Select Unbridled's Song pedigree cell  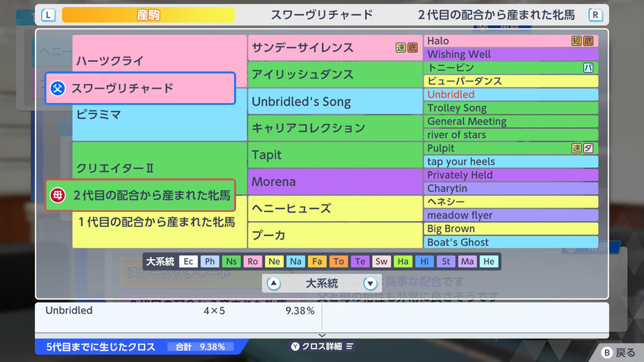point(335,102)
